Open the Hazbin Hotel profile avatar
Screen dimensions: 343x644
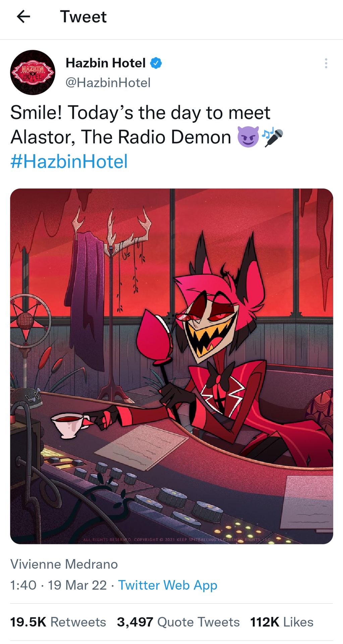pos(33,72)
